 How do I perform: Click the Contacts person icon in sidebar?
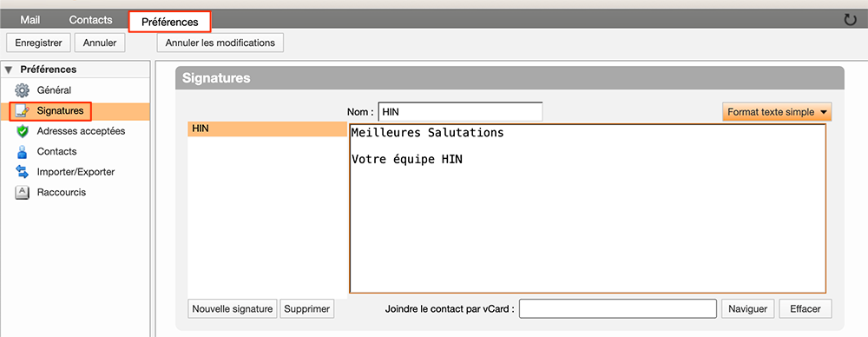coord(22,151)
